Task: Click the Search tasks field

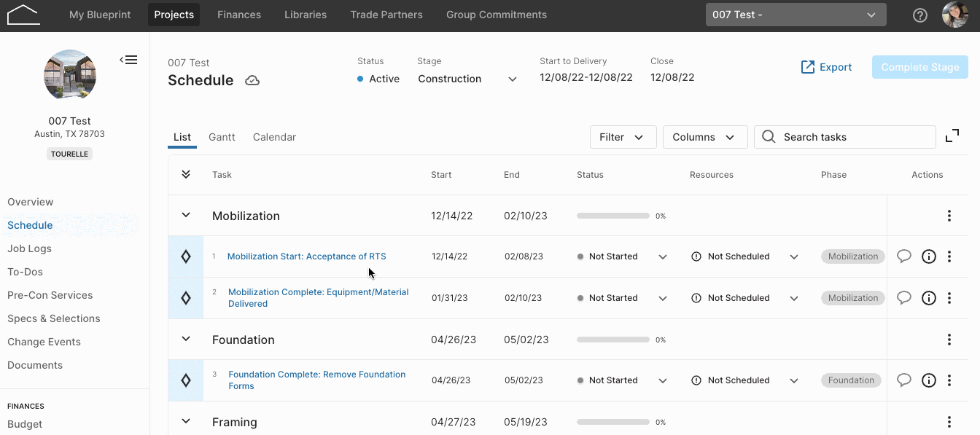Action: [x=845, y=137]
